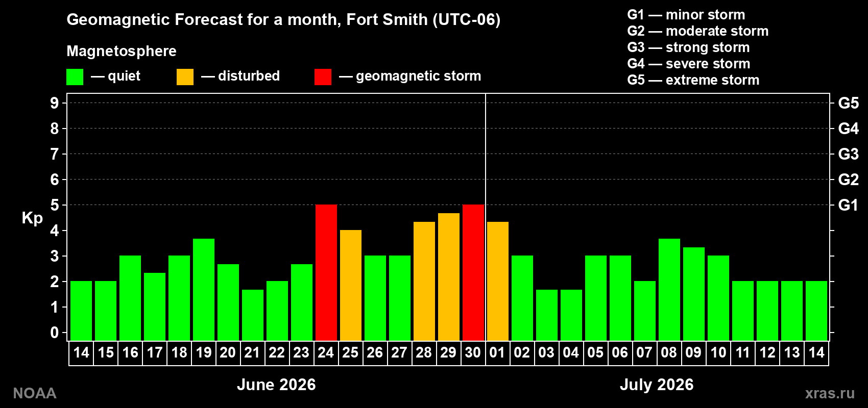Click the xras.ru site label
The image size is (868, 408).
click(830, 393)
